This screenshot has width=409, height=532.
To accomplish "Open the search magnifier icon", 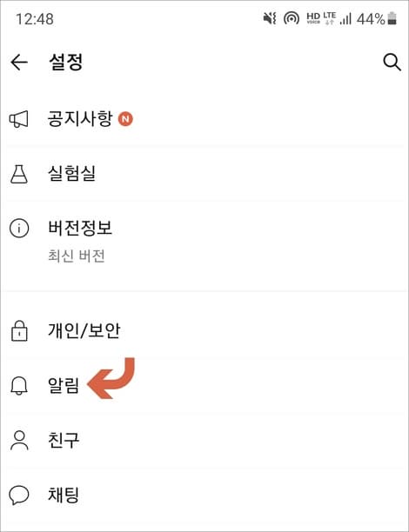I will coord(392,63).
